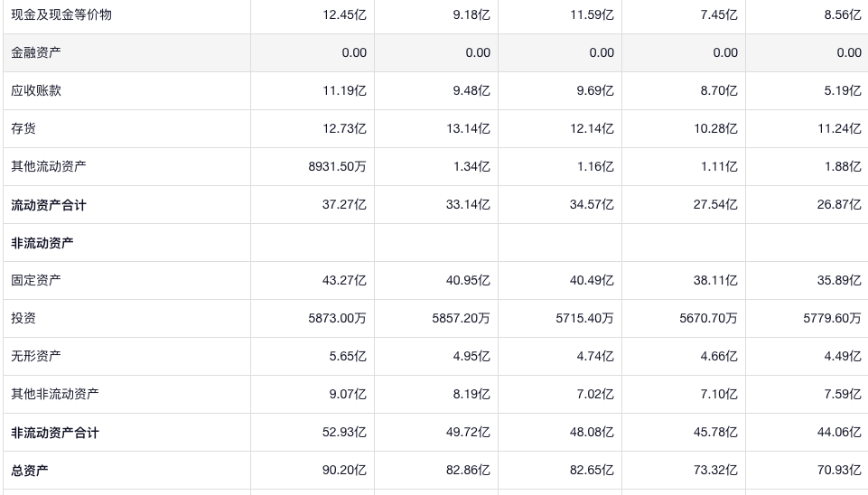
Task: Select the 流动资产合计 row heading
Action: (x=49, y=205)
